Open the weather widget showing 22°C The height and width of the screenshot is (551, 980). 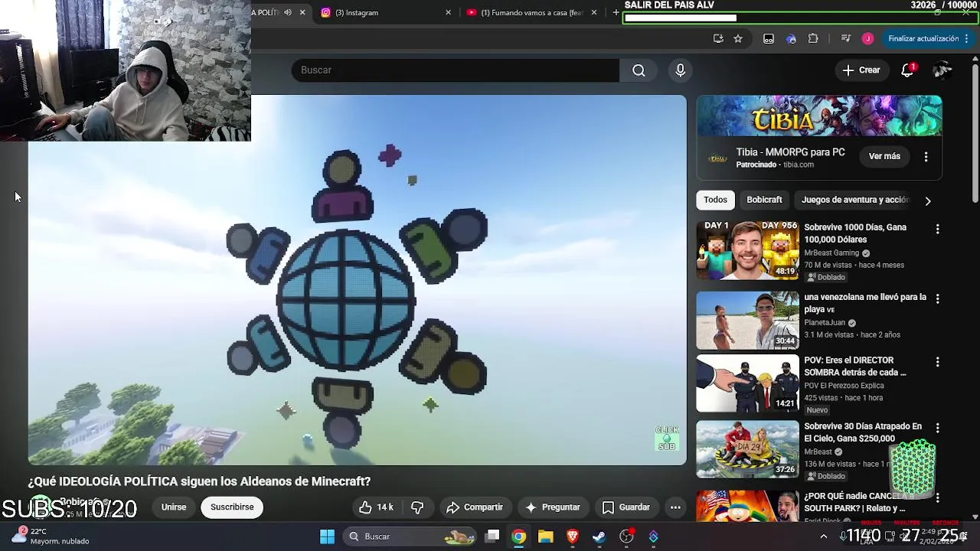coord(51,536)
